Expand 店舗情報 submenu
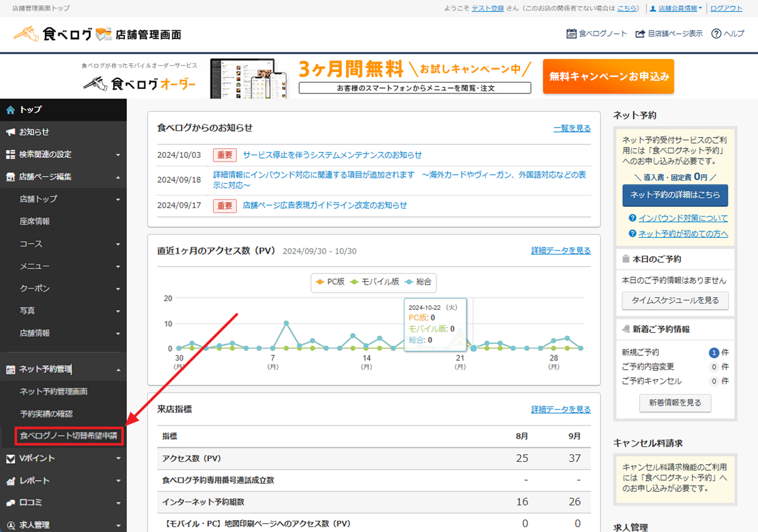This screenshot has height=532, width=758. point(63,333)
